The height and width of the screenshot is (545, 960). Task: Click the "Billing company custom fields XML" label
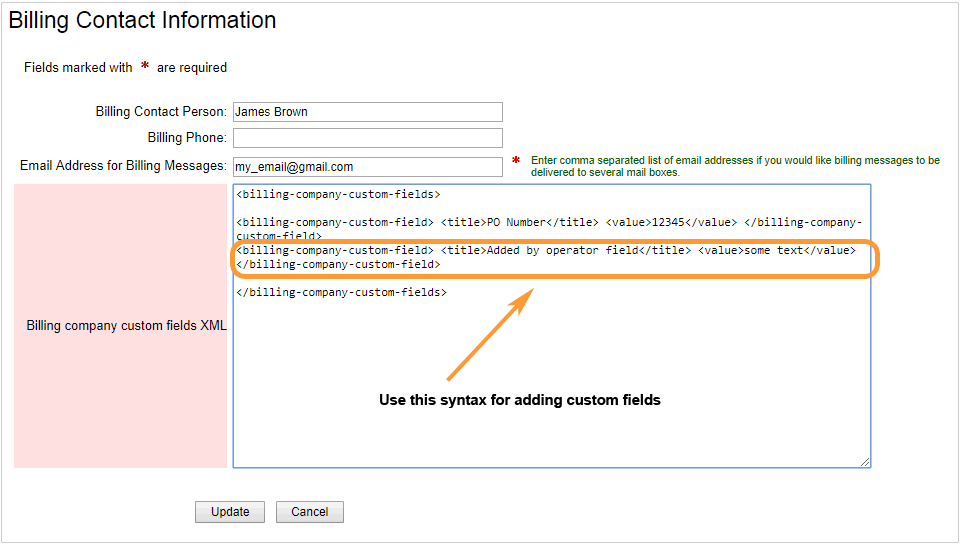pos(126,325)
